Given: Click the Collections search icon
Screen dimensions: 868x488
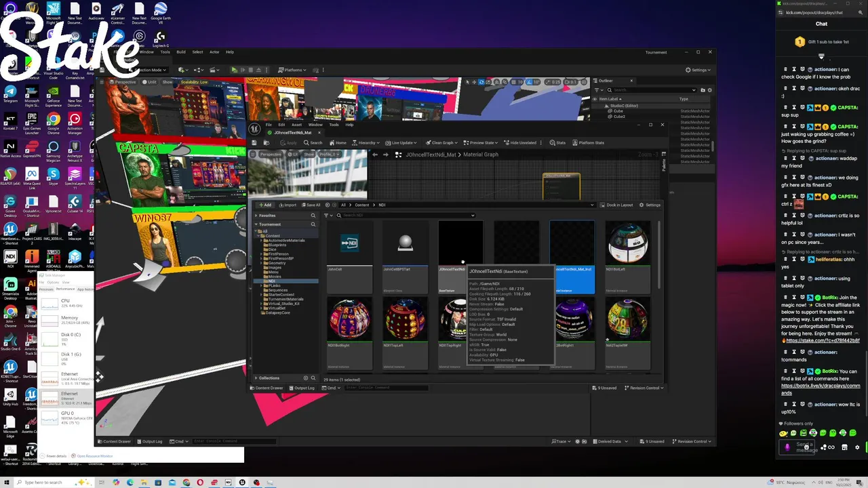Looking at the screenshot, I should pyautogui.click(x=313, y=378).
